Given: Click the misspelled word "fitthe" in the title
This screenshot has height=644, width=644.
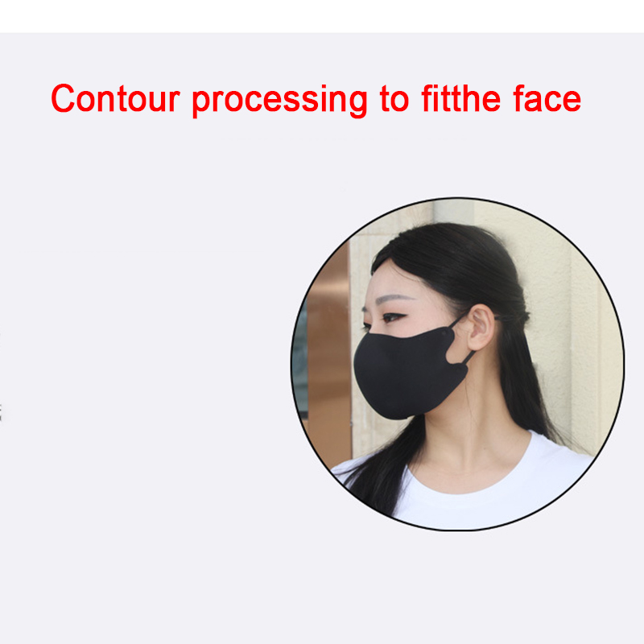Looking at the screenshot, I should [x=461, y=98].
